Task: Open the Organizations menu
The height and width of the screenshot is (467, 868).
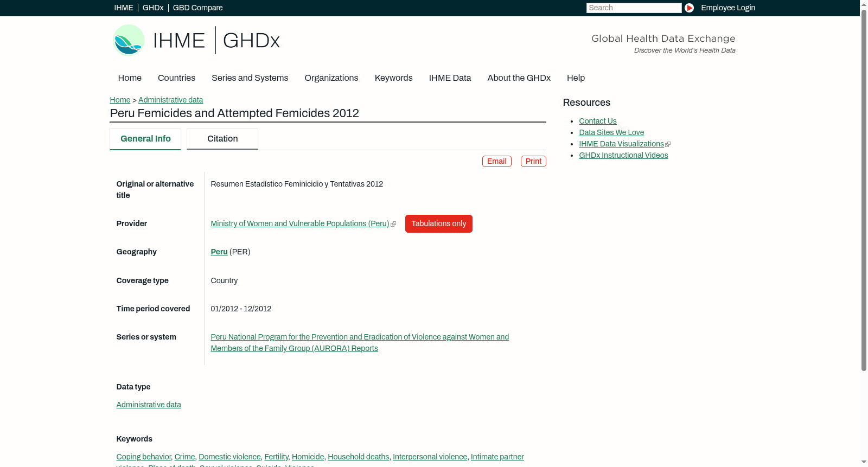Action: pos(331,78)
